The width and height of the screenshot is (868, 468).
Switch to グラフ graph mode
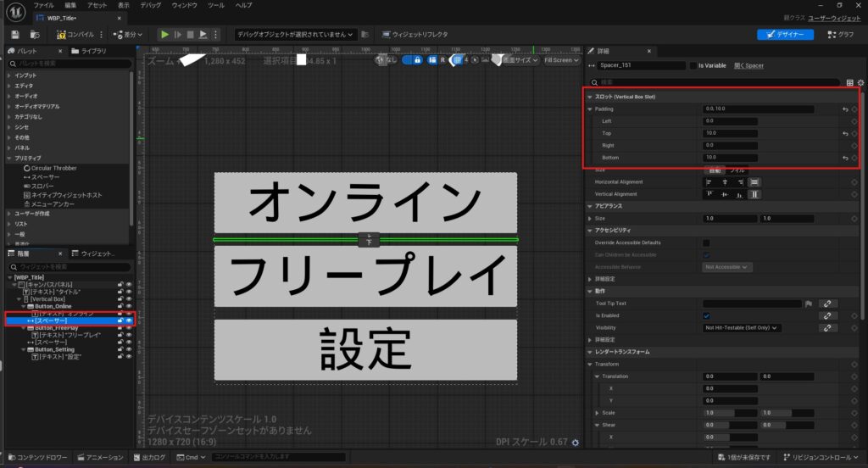(x=840, y=35)
